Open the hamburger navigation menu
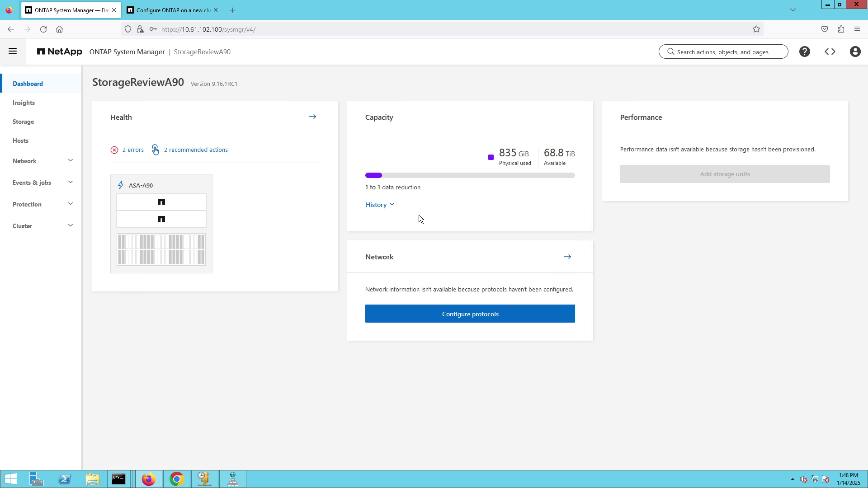868x488 pixels. pyautogui.click(x=13, y=52)
